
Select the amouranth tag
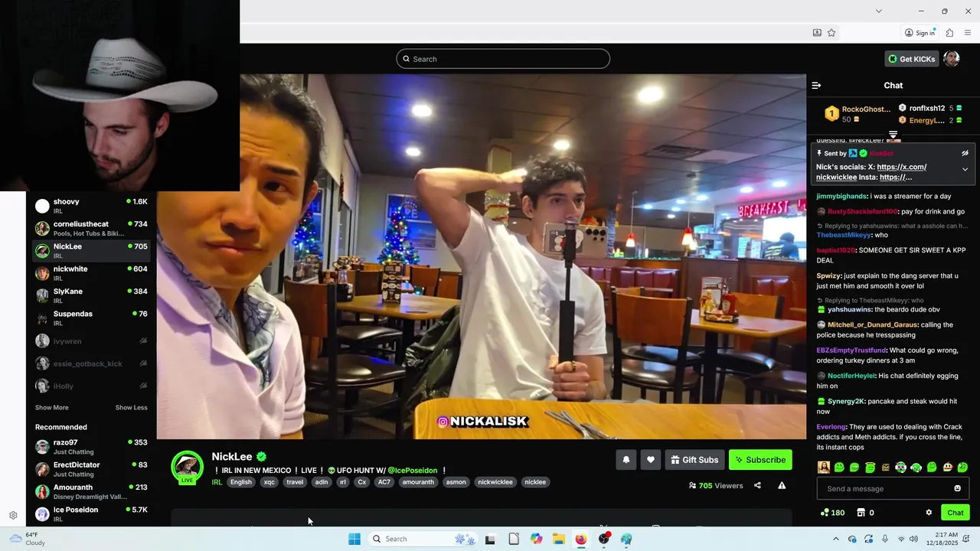[x=418, y=482]
